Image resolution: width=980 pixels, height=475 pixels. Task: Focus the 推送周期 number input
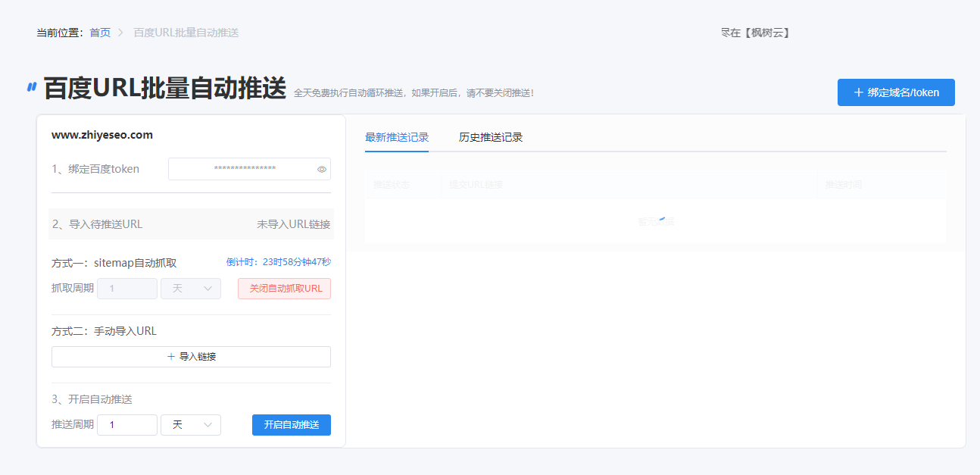pos(127,425)
